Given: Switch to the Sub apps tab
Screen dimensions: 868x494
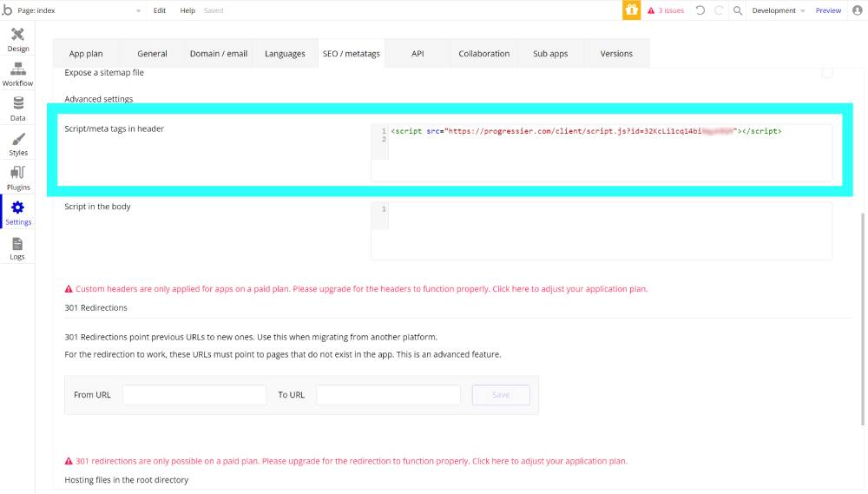Looking at the screenshot, I should tap(550, 54).
